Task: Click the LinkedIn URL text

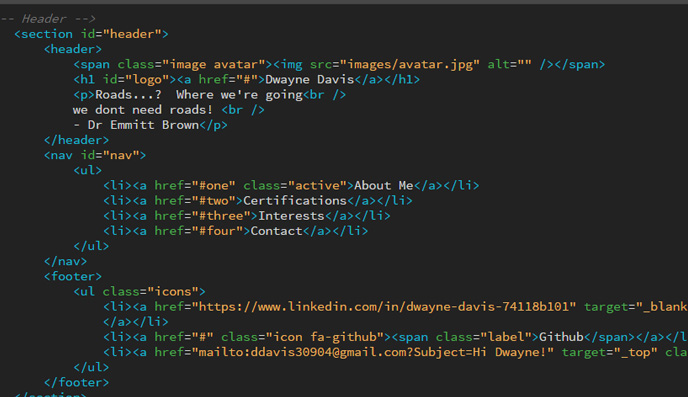Action: (383, 307)
